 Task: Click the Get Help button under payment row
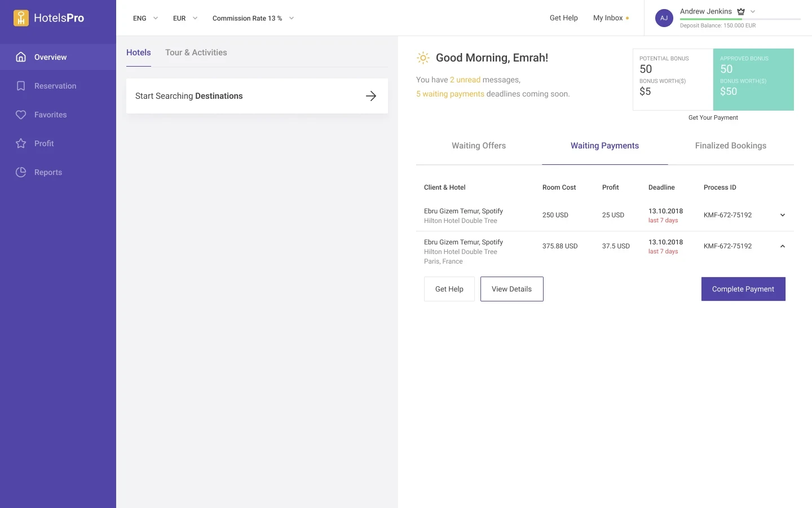tap(449, 289)
